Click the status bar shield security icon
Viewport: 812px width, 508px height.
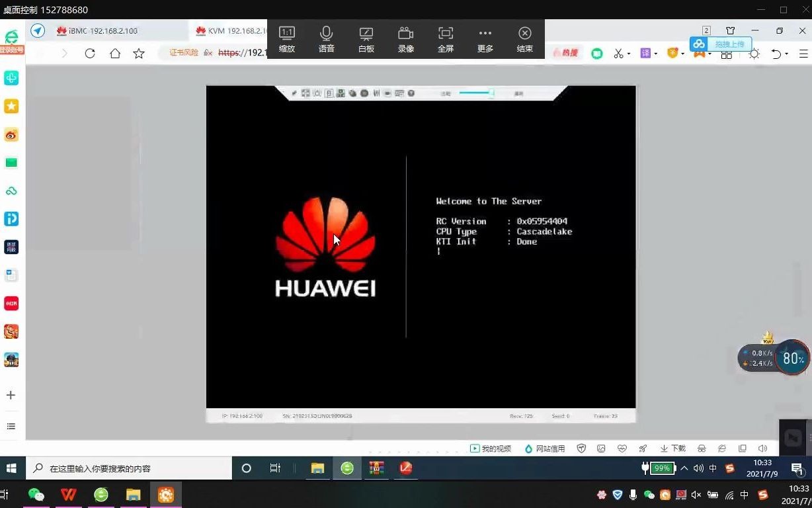[x=581, y=448]
